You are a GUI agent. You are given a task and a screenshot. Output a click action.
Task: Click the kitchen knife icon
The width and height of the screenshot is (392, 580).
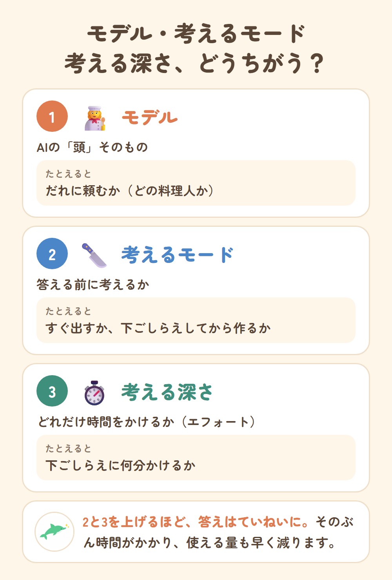click(94, 255)
